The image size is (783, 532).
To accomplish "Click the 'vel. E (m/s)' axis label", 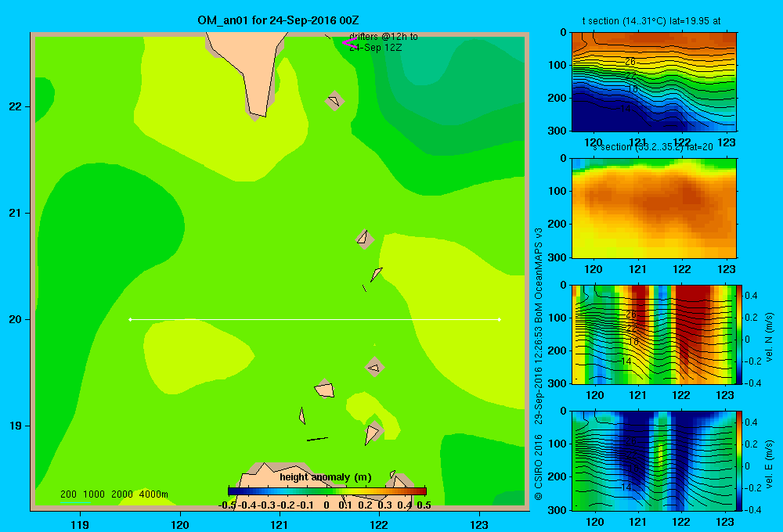I will tap(769, 464).
